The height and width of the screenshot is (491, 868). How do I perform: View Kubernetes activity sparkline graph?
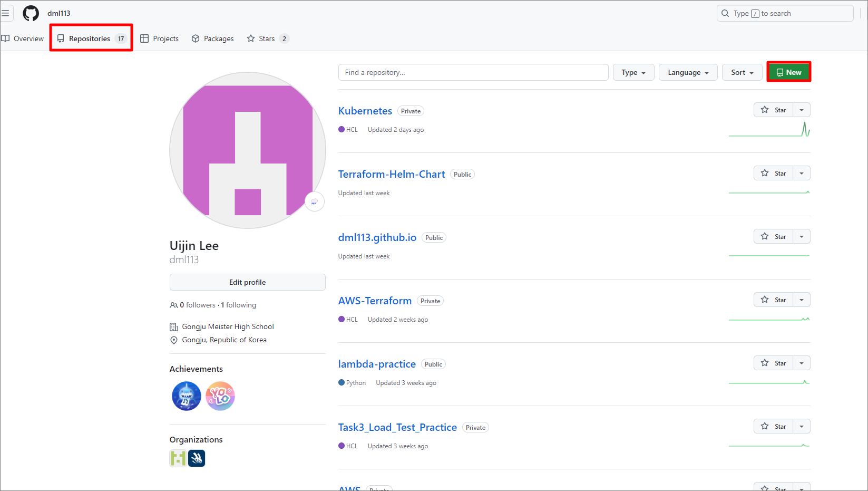(769, 129)
